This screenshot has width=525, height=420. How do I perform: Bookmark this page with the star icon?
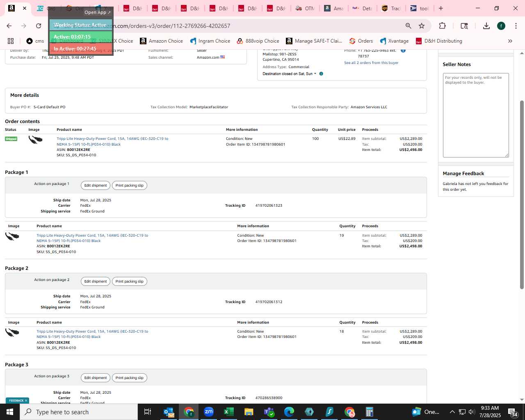coord(422,26)
